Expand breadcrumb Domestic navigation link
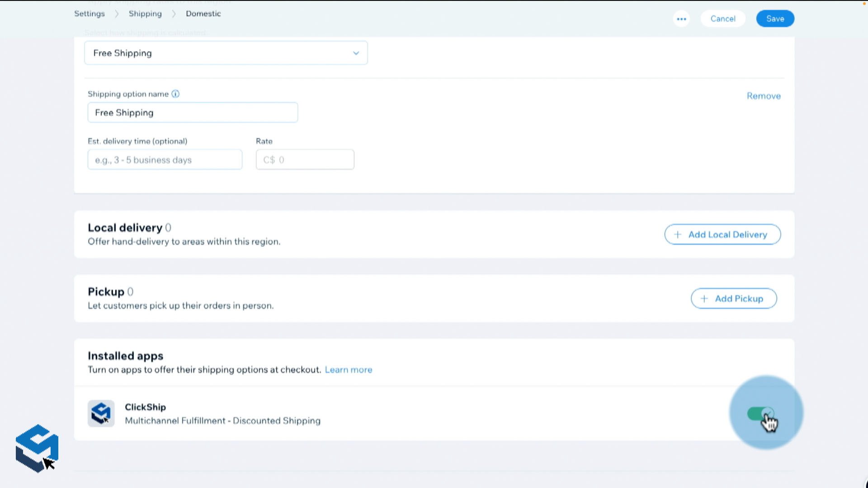The height and width of the screenshot is (488, 868). (203, 13)
